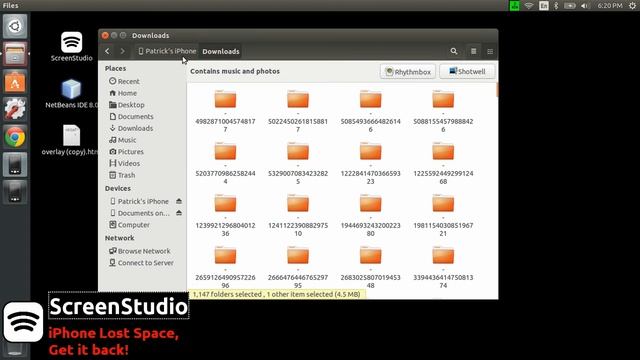640x360 pixels.
Task: Select folder 194469324320022380
Action: [371, 215]
